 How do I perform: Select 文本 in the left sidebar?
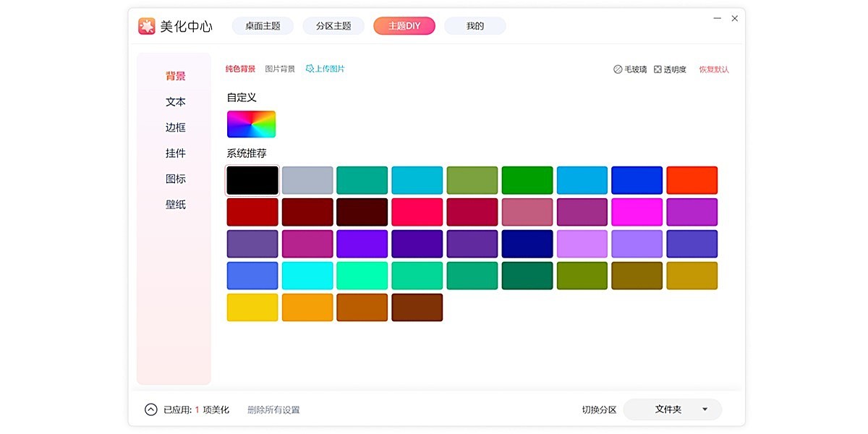175,102
